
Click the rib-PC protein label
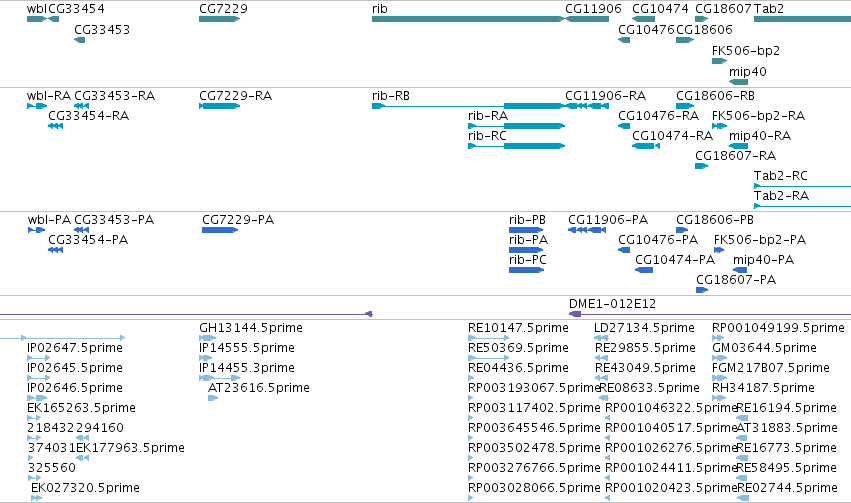coord(528,260)
